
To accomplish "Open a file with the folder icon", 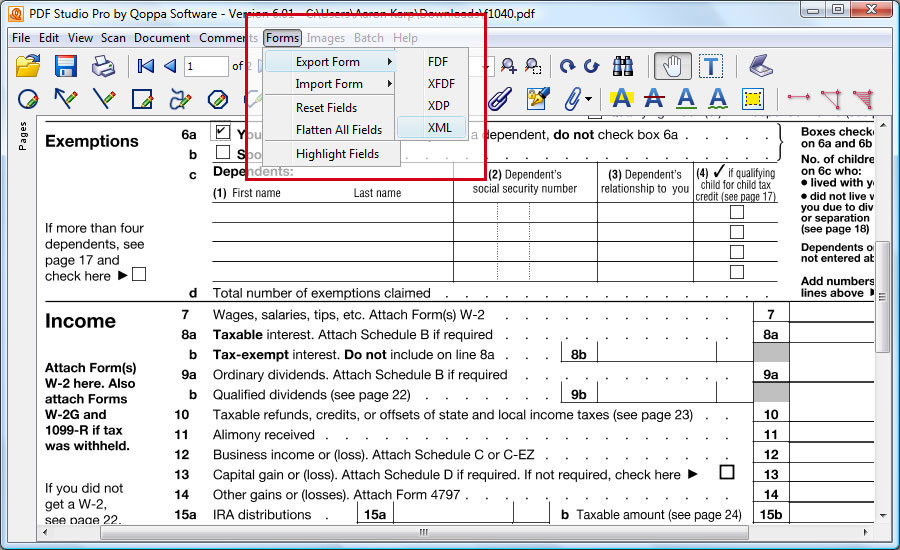I will [x=28, y=66].
